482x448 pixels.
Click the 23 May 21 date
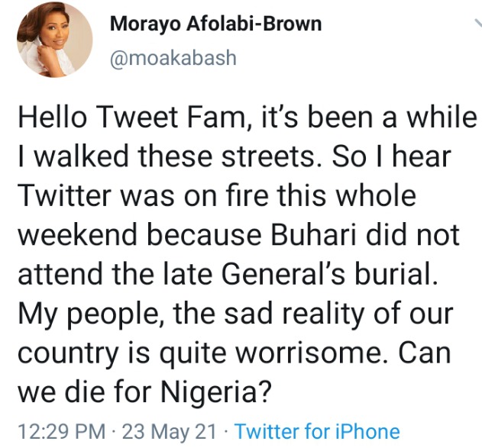click(x=169, y=431)
